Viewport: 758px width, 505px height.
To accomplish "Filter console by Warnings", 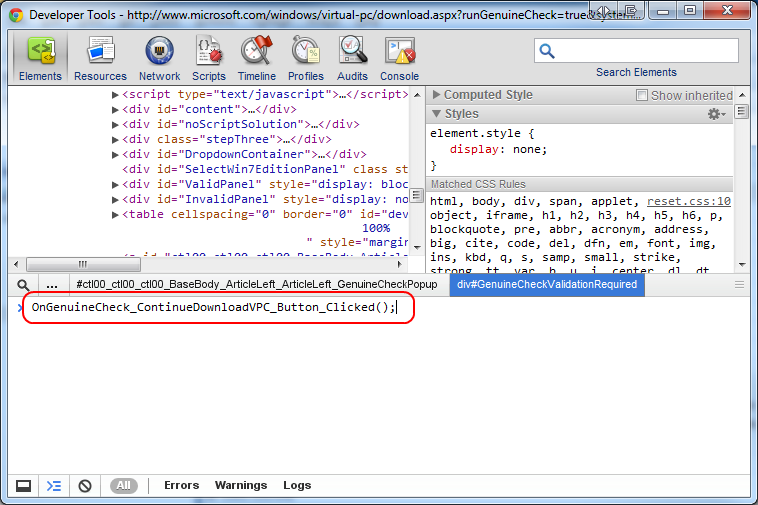I will pyautogui.click(x=241, y=485).
